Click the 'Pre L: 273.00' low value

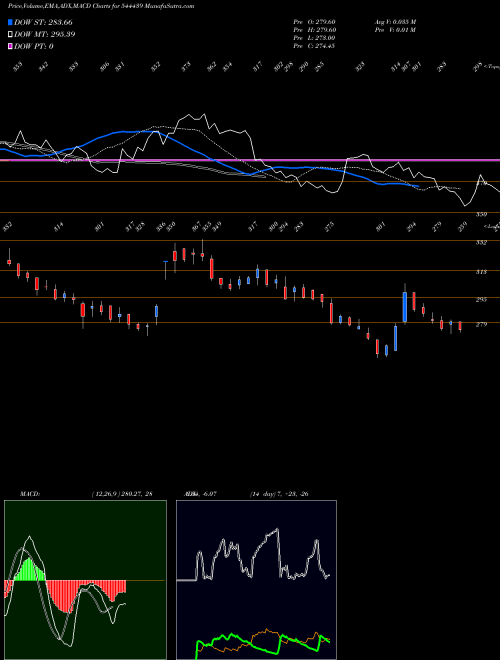(314, 38)
